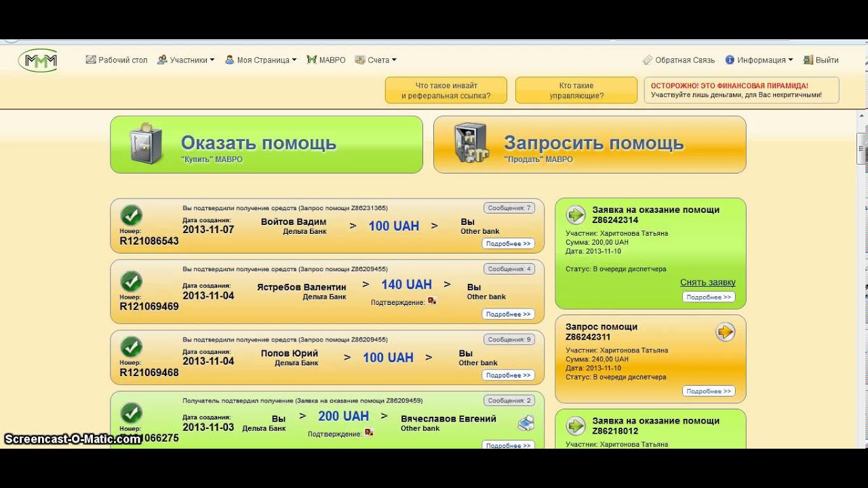
Task: Click the money safe icon on Запросить помощь
Action: 471,144
